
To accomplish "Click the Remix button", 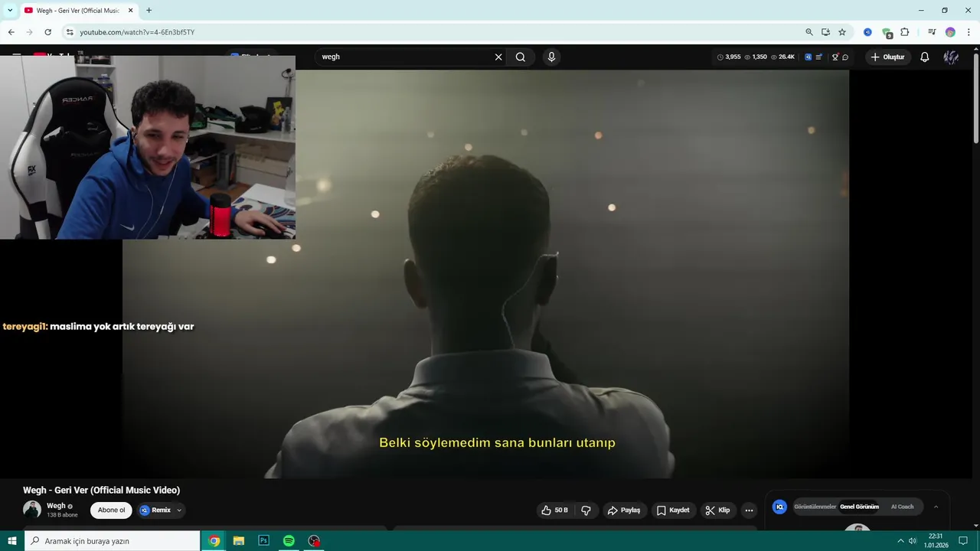I will coord(155,510).
